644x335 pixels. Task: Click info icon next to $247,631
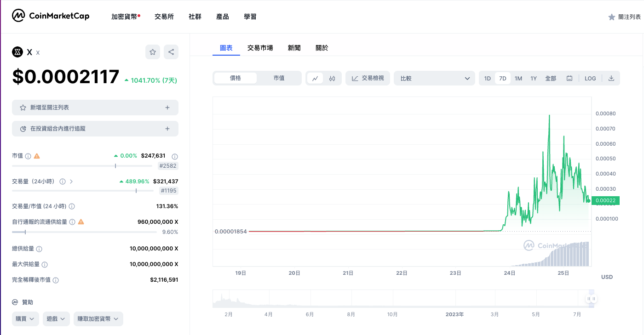175,156
